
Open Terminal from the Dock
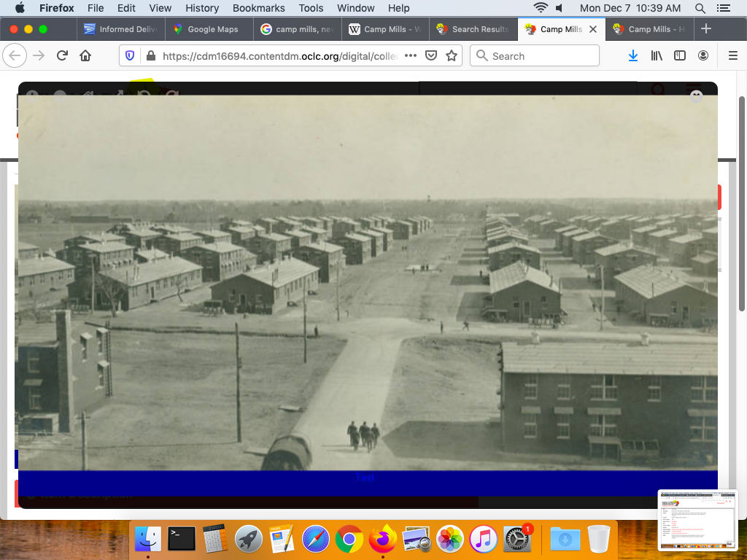(182, 540)
